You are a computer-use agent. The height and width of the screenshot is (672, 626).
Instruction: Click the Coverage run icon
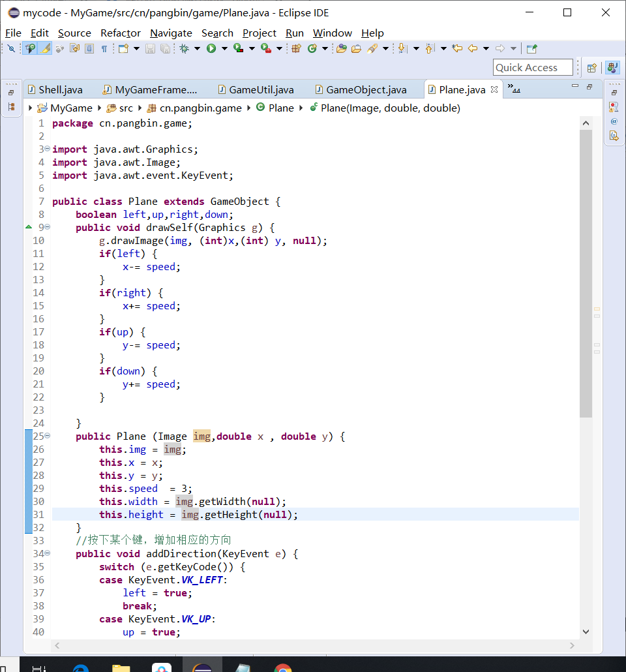pos(239,48)
